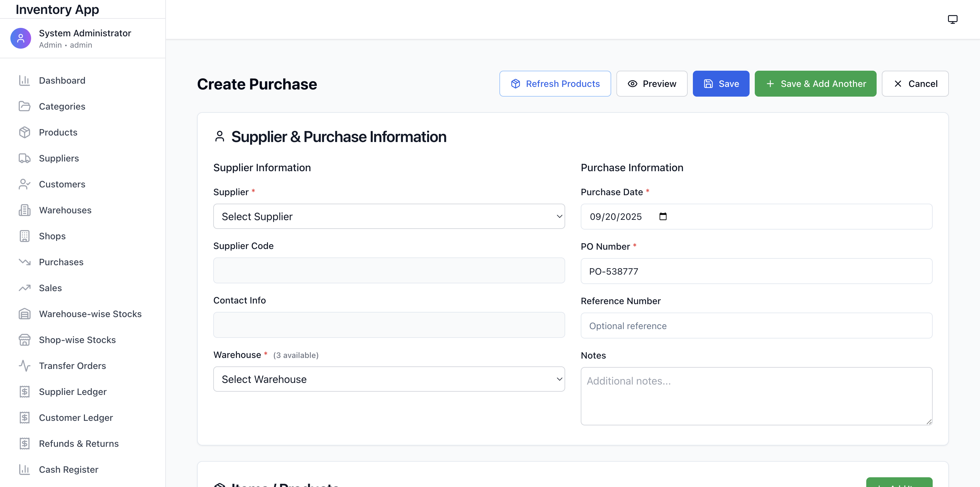Click the Reference Number input field
Image resolution: width=980 pixels, height=487 pixels.
click(x=756, y=325)
